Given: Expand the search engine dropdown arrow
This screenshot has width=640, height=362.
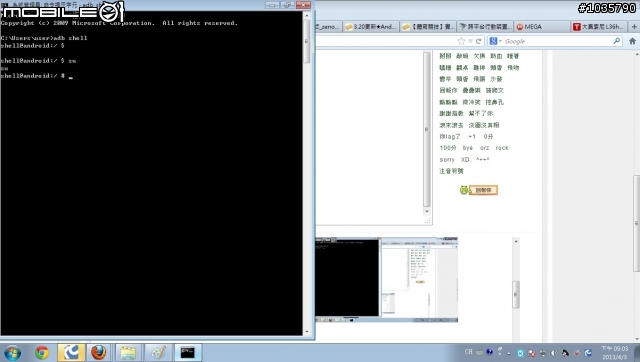Looking at the screenshot, I should pyautogui.click(x=500, y=41).
